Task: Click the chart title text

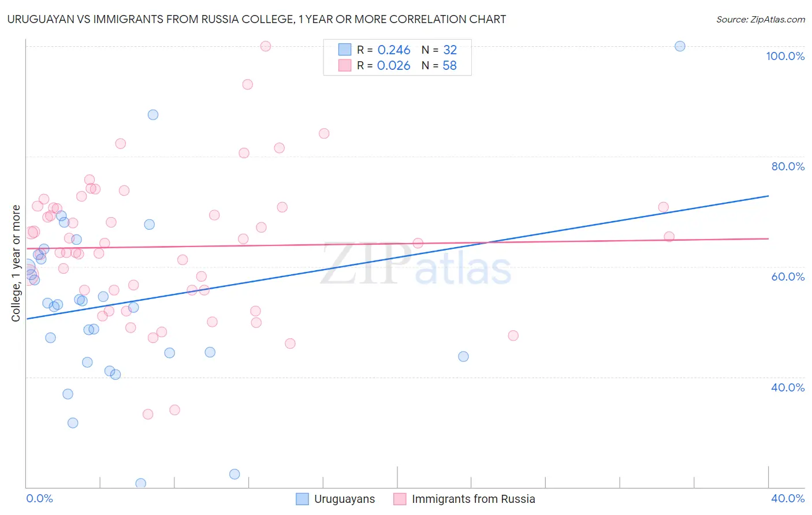Action: pos(256,19)
